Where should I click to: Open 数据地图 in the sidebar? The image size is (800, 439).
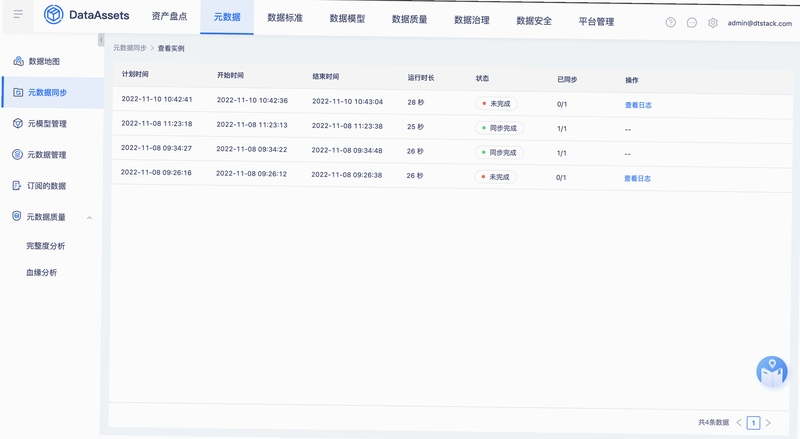[44, 61]
